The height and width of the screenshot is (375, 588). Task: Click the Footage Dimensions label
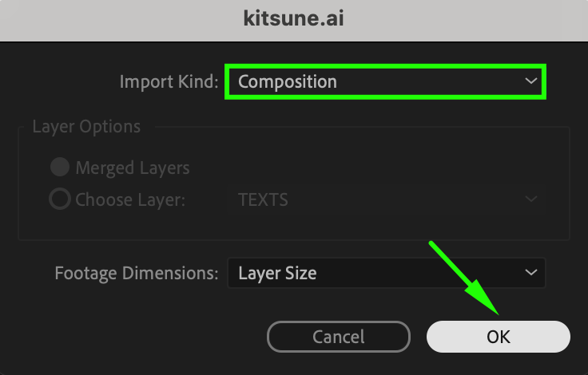click(x=136, y=273)
